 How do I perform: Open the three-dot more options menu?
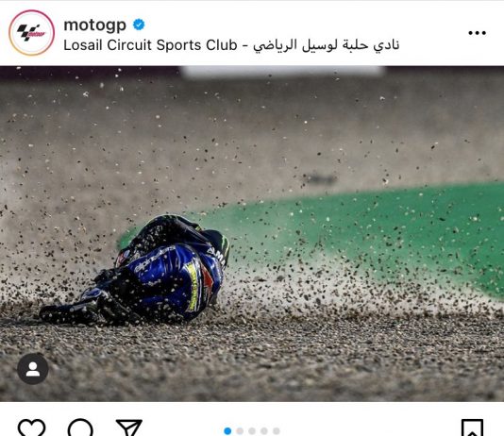[x=477, y=33]
